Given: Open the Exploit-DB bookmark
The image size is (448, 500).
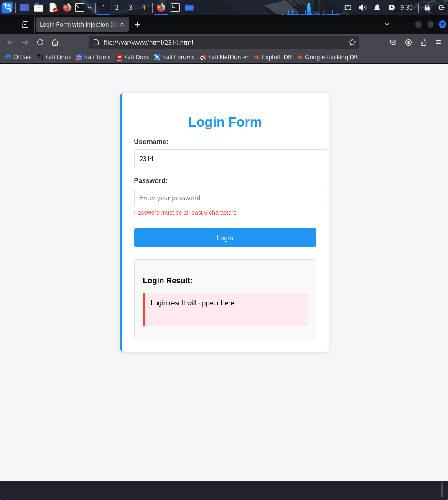Looking at the screenshot, I should click(273, 57).
